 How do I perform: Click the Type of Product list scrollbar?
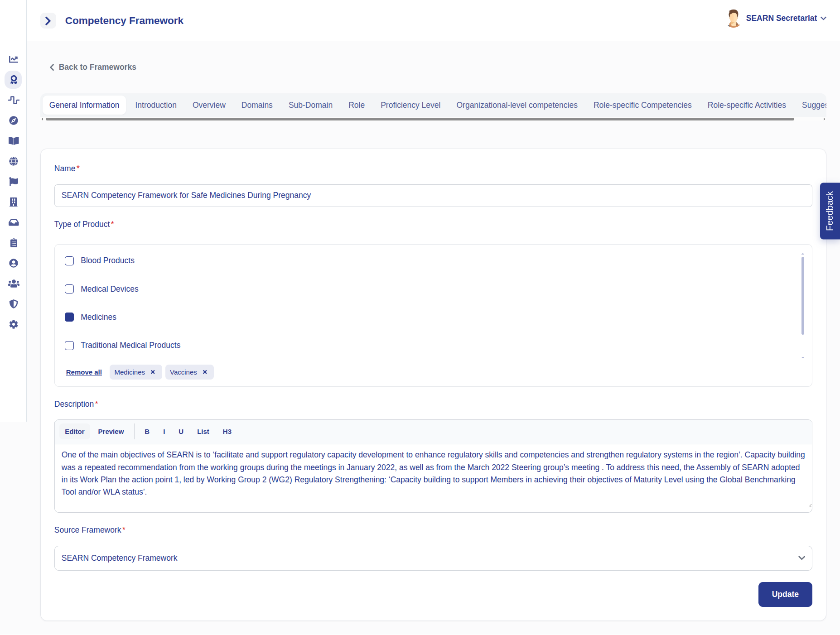coord(802,296)
